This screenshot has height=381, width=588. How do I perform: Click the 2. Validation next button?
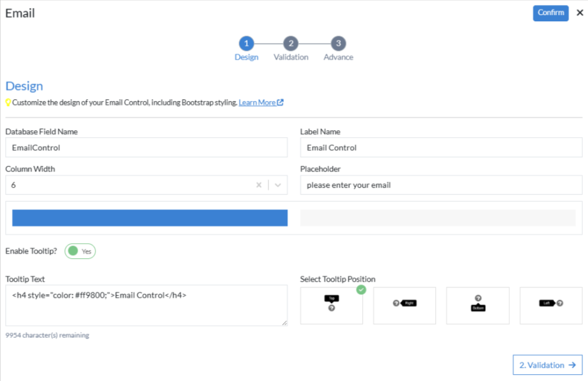547,365
